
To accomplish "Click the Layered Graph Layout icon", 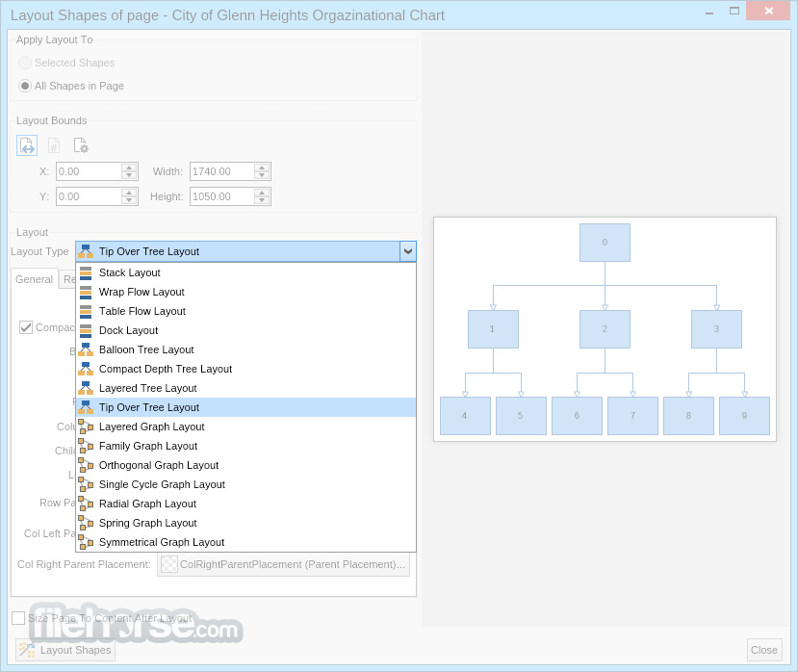I will pos(86,427).
